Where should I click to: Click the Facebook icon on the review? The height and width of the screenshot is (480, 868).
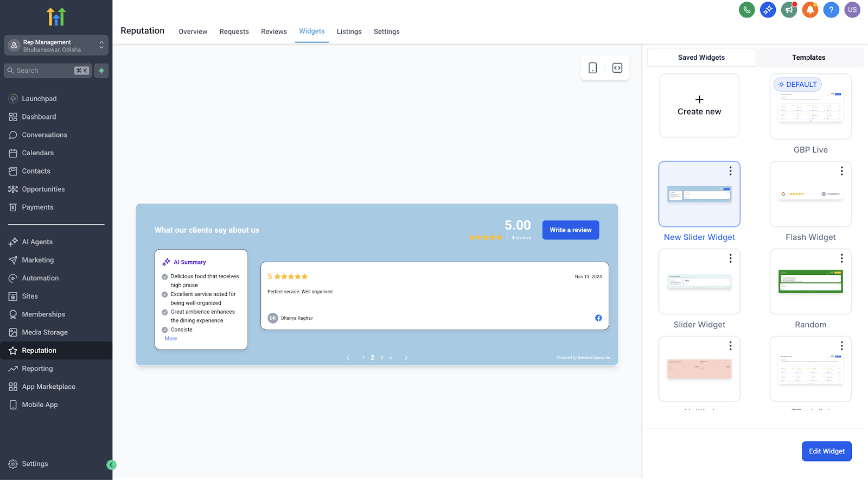598,318
